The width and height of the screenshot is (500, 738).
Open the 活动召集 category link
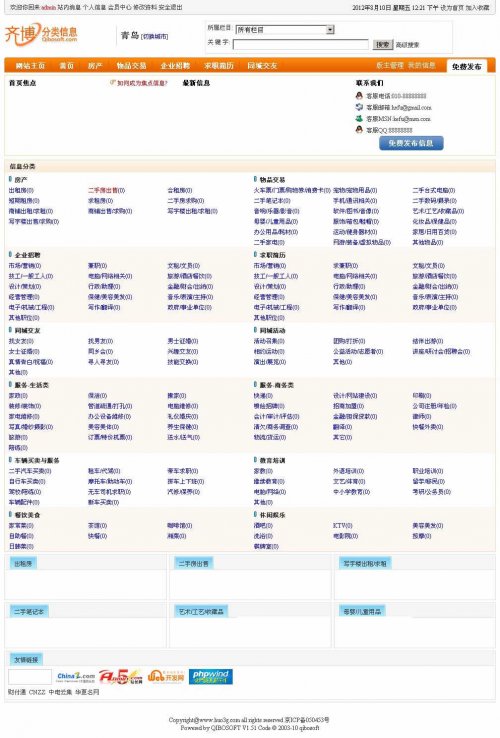click(269, 341)
